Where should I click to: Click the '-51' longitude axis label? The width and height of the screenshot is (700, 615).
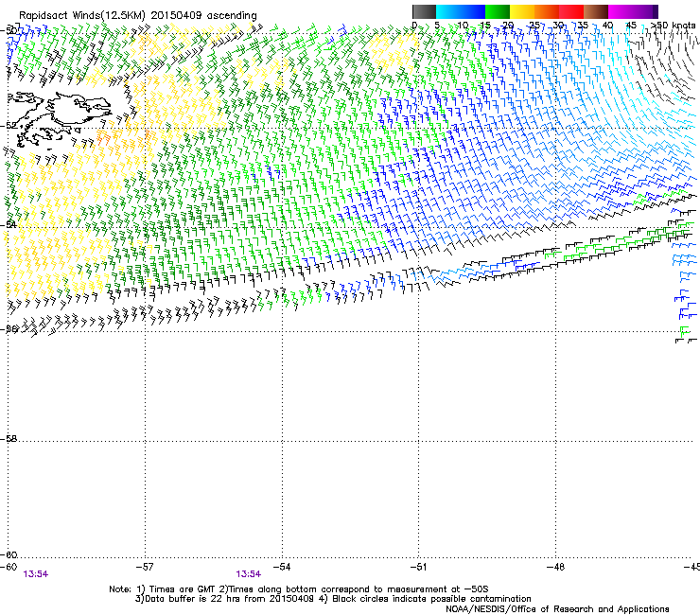(x=419, y=567)
